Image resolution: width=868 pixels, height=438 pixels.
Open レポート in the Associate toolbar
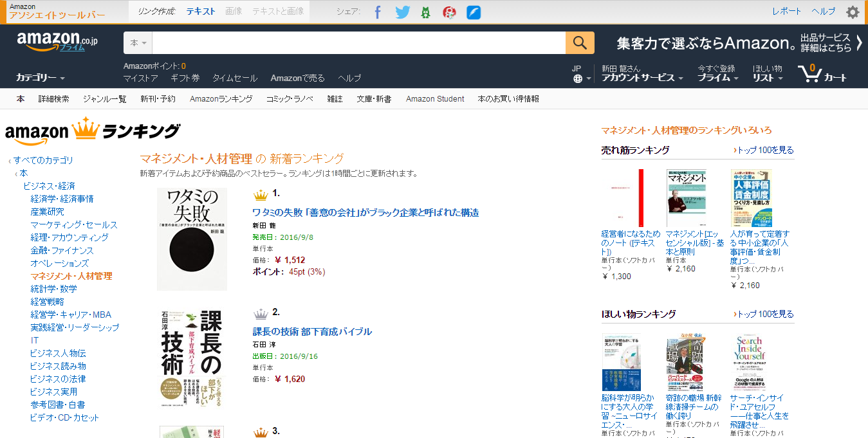pyautogui.click(x=787, y=11)
